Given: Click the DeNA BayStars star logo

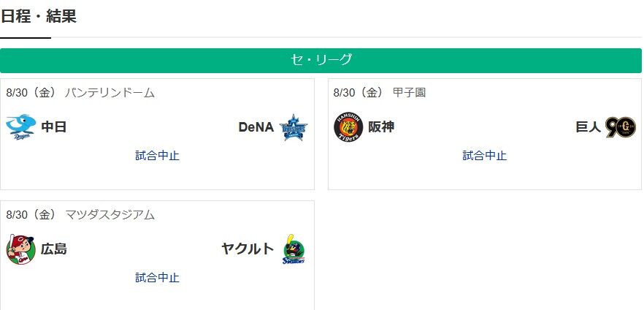Looking at the screenshot, I should coord(294,127).
